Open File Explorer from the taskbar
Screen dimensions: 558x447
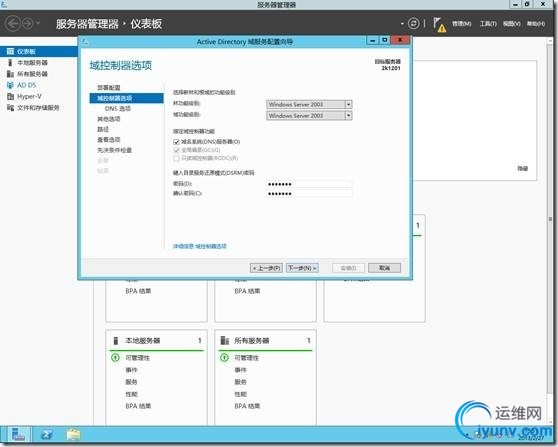click(73, 435)
